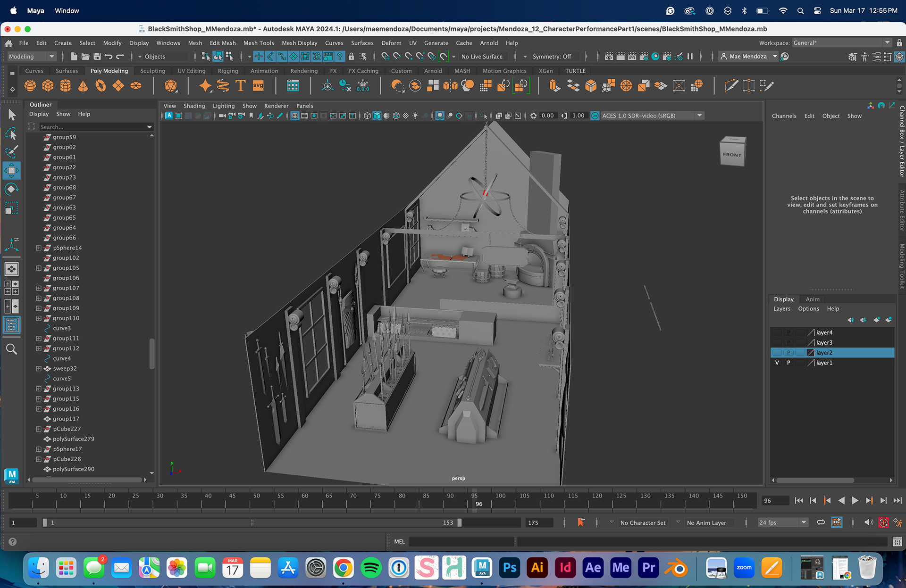This screenshot has height=588, width=906.
Task: Toggle visibility box of layer4
Action: pyautogui.click(x=777, y=332)
